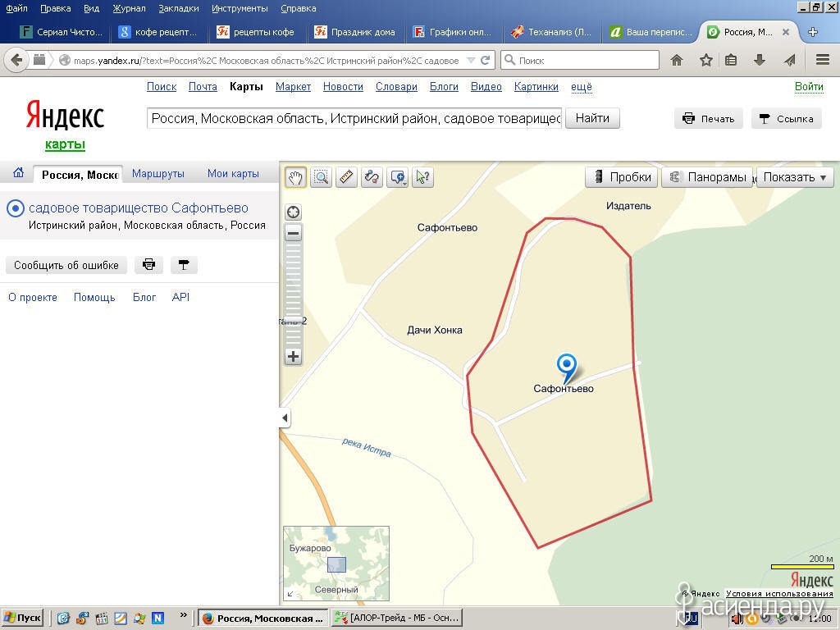Image resolution: width=840 pixels, height=630 pixels.
Task: Click the Найти search button
Action: (x=592, y=118)
